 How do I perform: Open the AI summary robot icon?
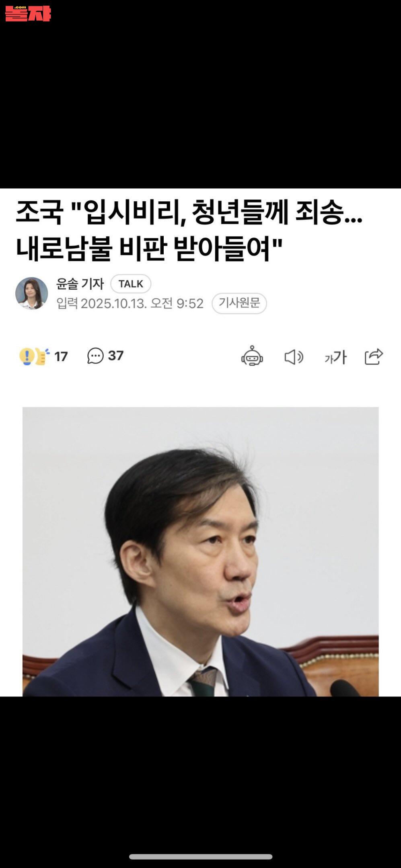coord(252,356)
